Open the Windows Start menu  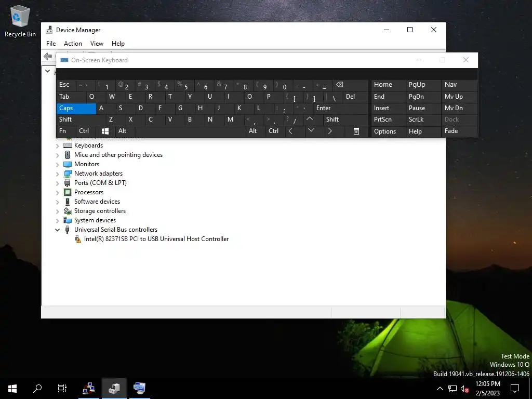12,389
